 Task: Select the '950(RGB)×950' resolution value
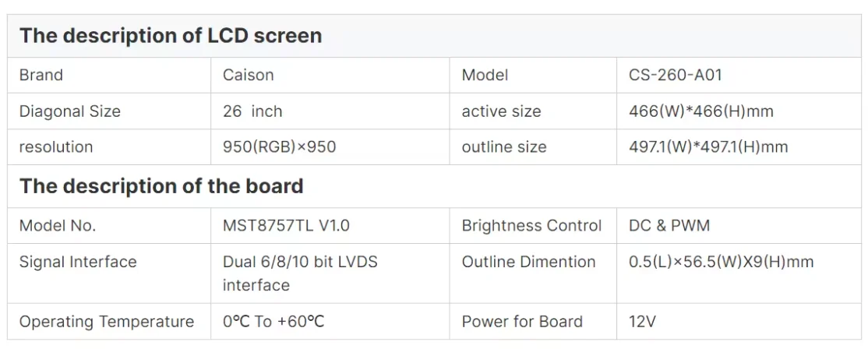[280, 147]
